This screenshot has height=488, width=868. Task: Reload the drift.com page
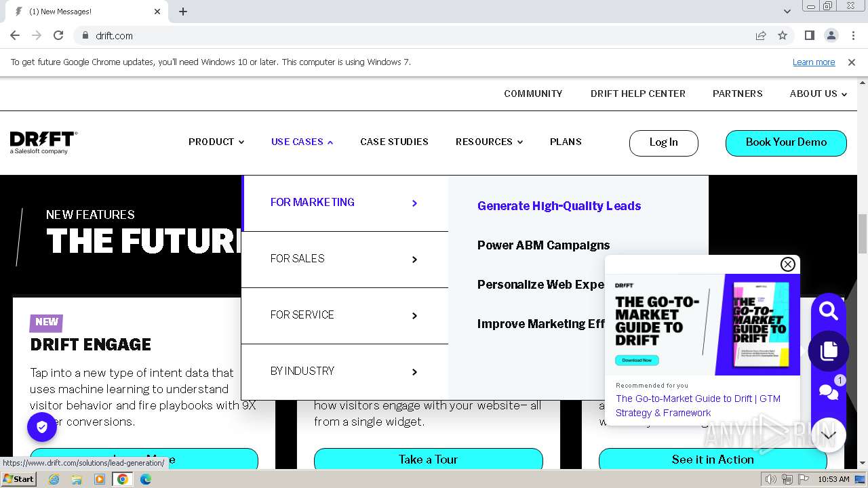(x=58, y=35)
